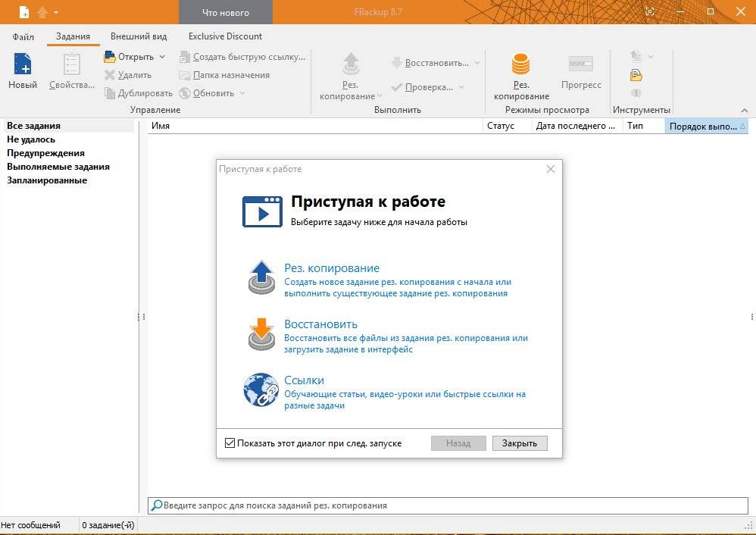Select Запланированные in the left sidebar
The height and width of the screenshot is (535, 756).
[x=47, y=180]
